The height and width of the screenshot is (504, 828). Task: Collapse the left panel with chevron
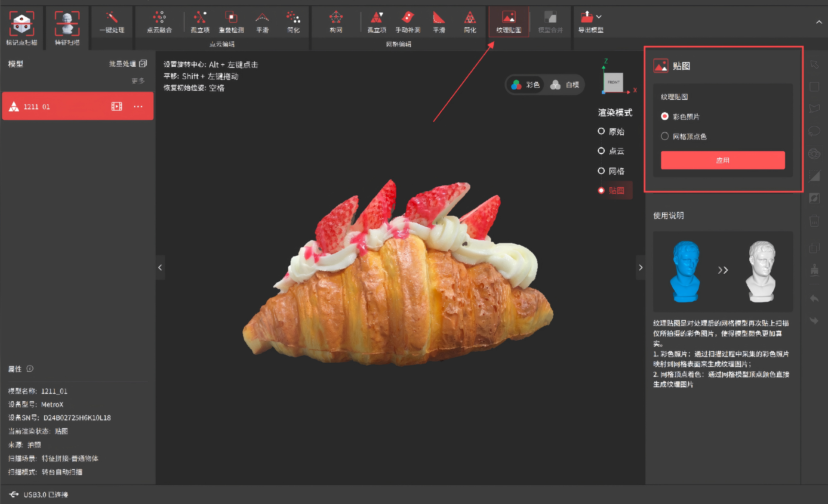point(160,268)
